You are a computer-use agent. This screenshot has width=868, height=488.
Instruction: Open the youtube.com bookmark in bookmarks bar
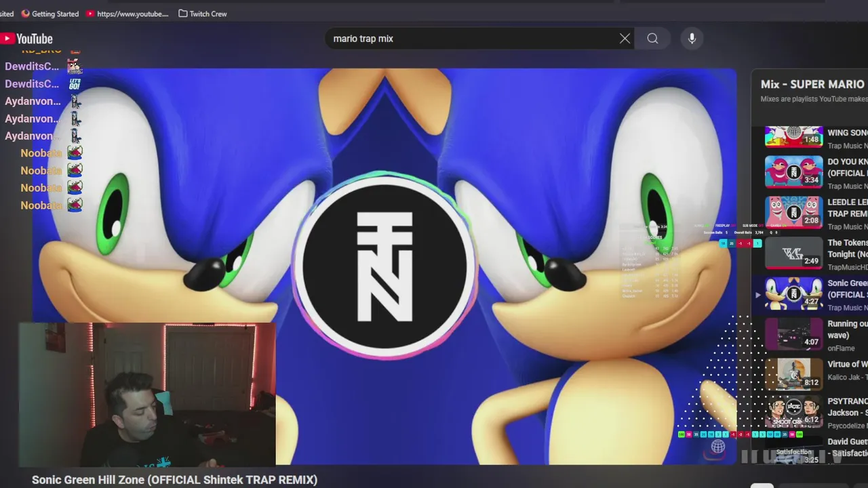point(127,14)
